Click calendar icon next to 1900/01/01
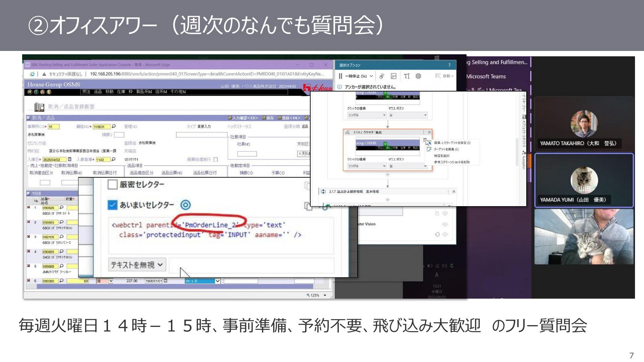 pyautogui.click(x=165, y=281)
